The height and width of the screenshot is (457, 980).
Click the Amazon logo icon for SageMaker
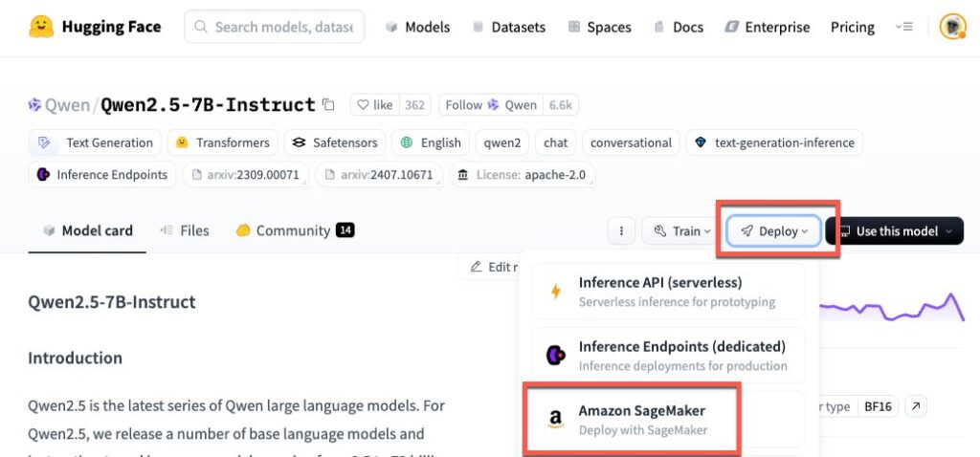[555, 419]
